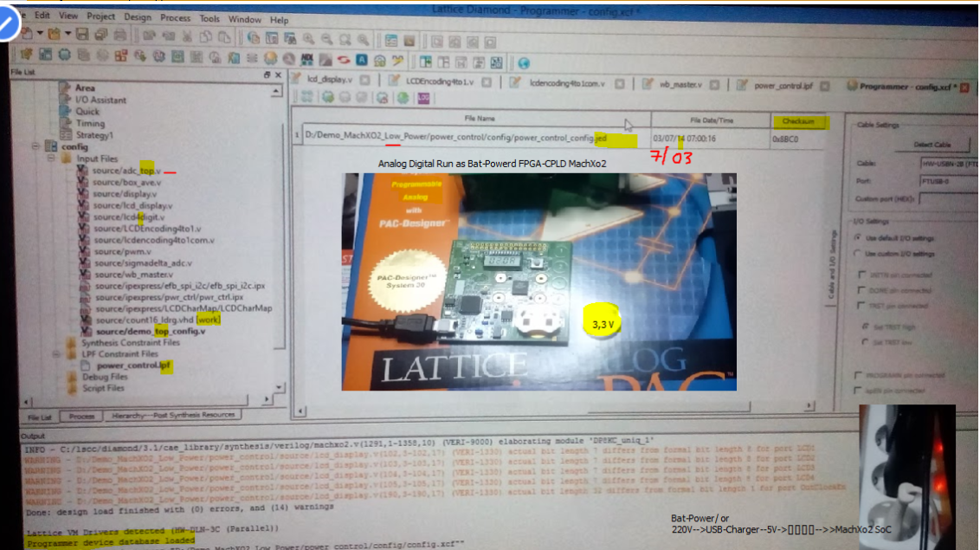Screen dimensions: 980x550
Task: Select Use default I/O settings radio
Action: click(858, 237)
